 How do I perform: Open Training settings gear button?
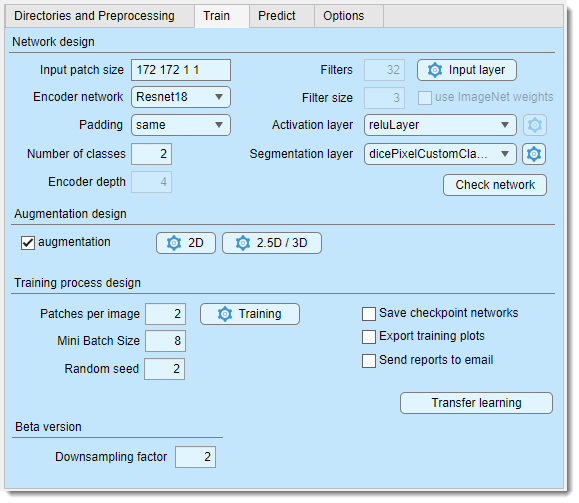coord(250,314)
